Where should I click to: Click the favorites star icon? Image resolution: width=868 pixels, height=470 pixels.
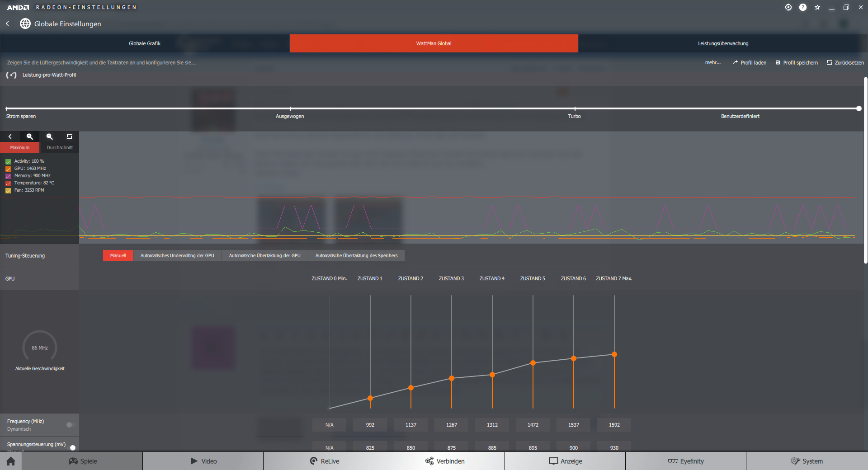817,7
